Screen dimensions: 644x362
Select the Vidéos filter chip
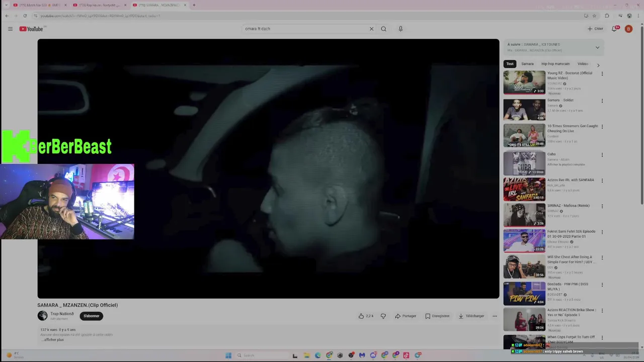(x=583, y=64)
